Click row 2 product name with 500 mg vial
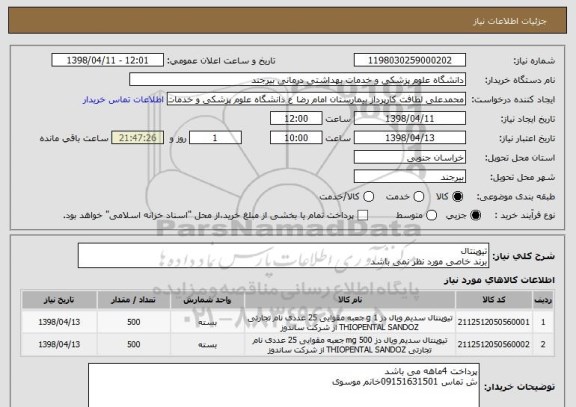576x407 pixels. 350,345
